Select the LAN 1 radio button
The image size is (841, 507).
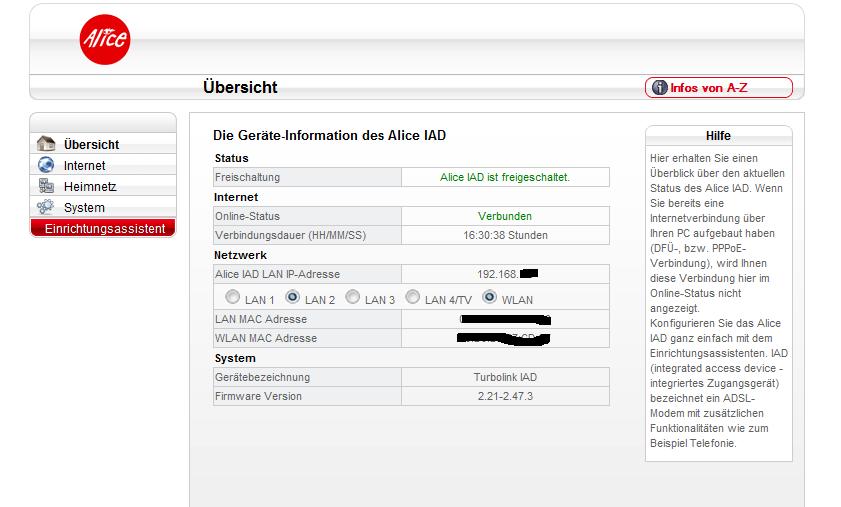point(233,297)
